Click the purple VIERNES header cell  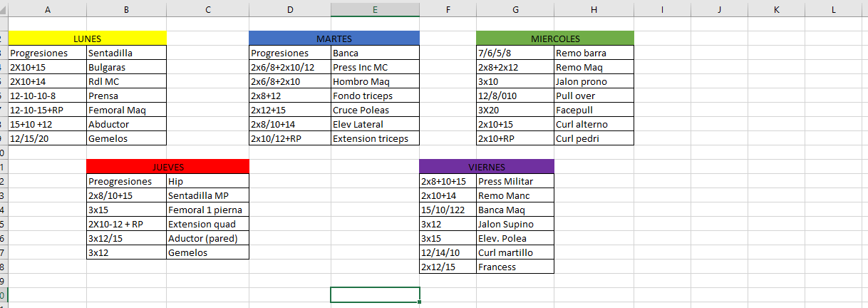(487, 167)
